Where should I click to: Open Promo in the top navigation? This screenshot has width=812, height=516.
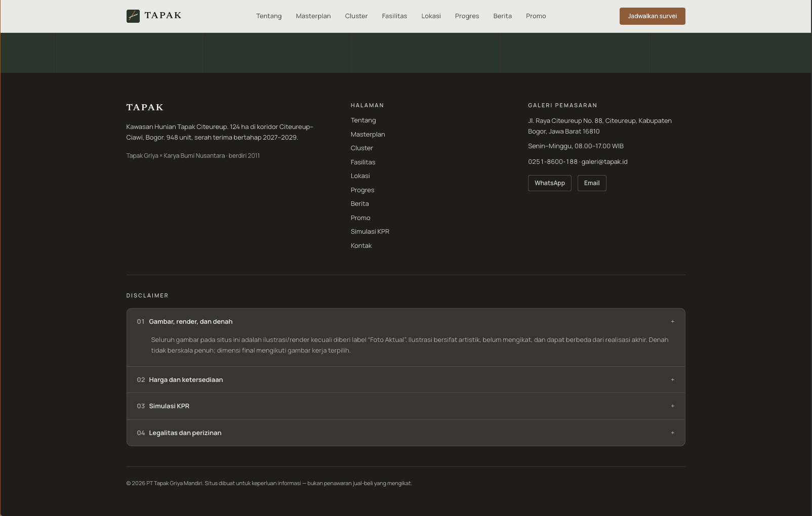tap(536, 16)
